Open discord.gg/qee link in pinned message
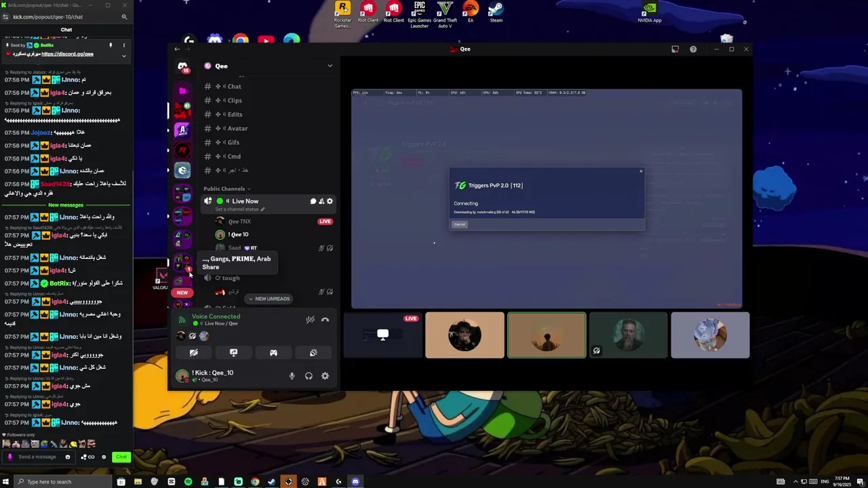Screen dimensions: 868x488 pos(67,54)
